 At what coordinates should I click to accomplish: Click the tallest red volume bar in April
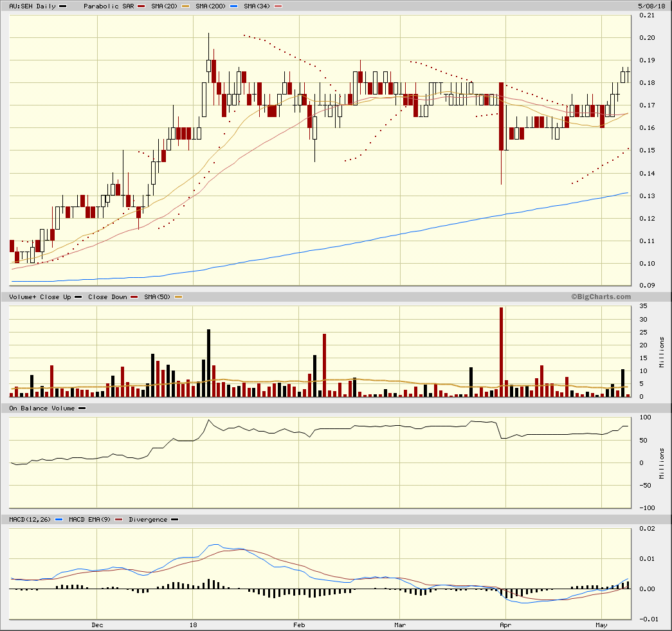(x=501, y=352)
